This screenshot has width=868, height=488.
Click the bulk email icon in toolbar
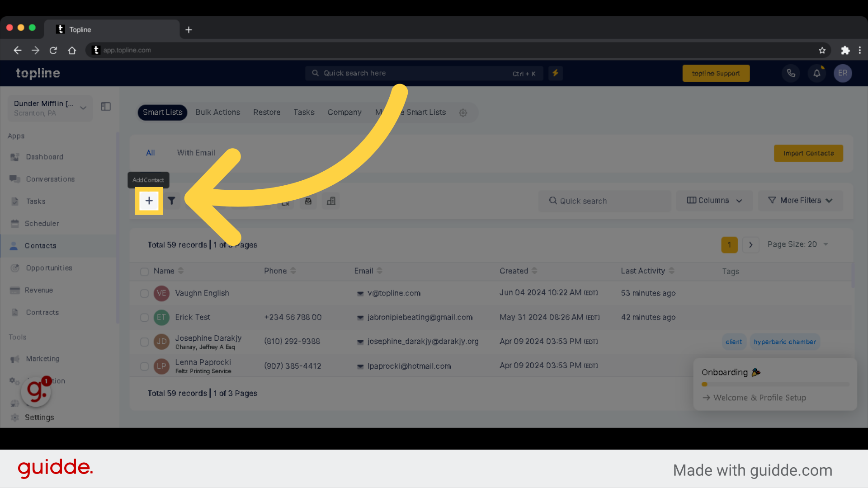point(309,200)
